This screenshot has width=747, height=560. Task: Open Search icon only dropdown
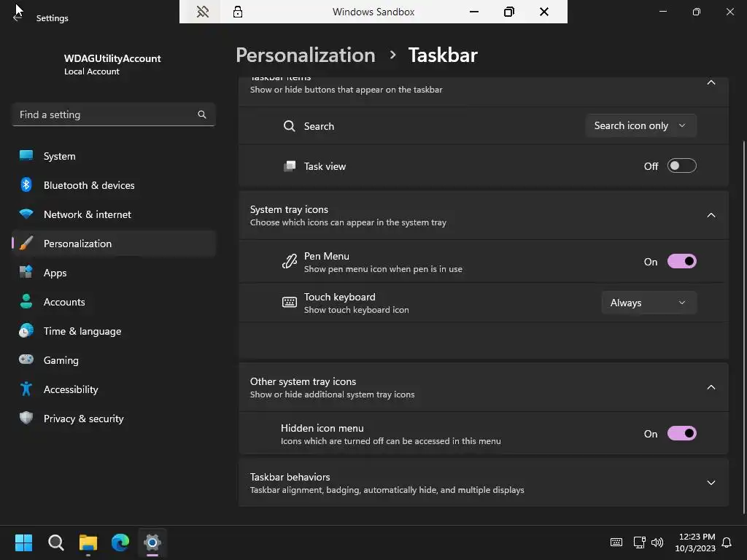tap(640, 125)
